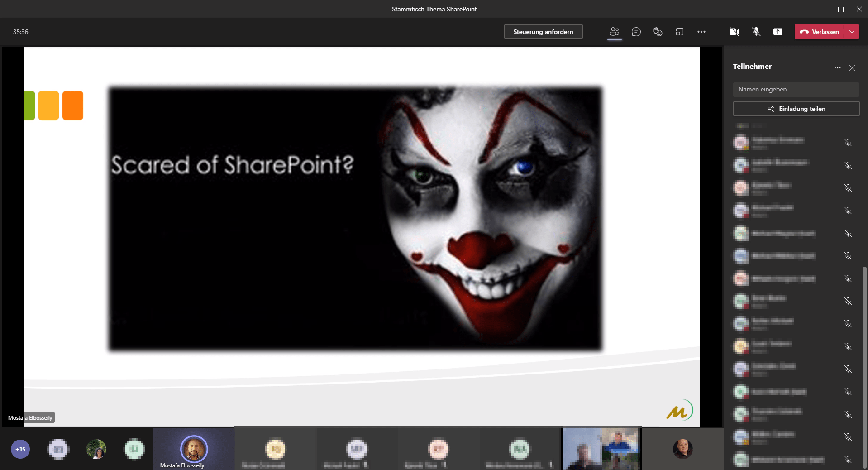Image resolution: width=868 pixels, height=470 pixels.
Task: Select the live video participant tile
Action: (601, 449)
